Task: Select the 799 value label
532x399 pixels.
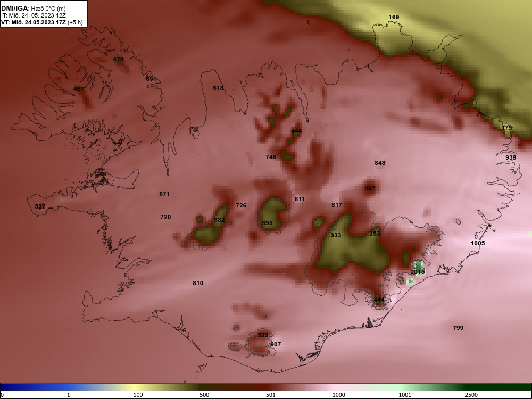Action: [458, 328]
